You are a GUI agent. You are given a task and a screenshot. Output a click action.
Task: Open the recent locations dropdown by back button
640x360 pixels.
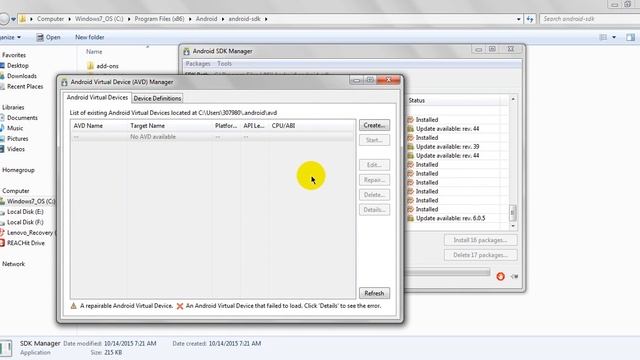(13, 19)
